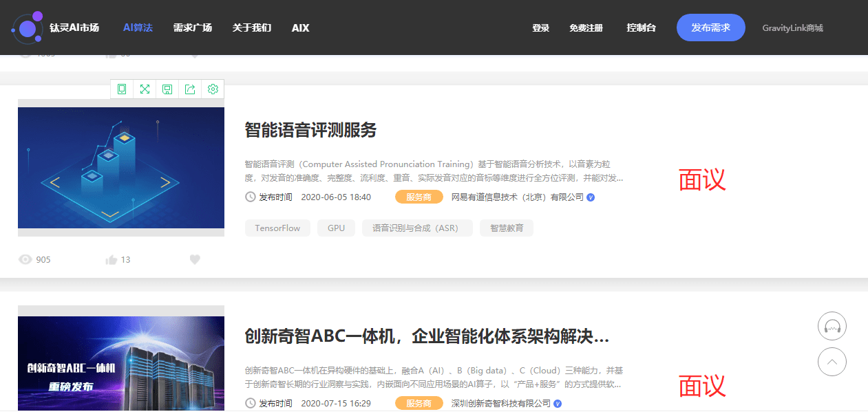Click the fullscreen expand icon in the image toolbar
The width and height of the screenshot is (868, 414).
click(145, 89)
